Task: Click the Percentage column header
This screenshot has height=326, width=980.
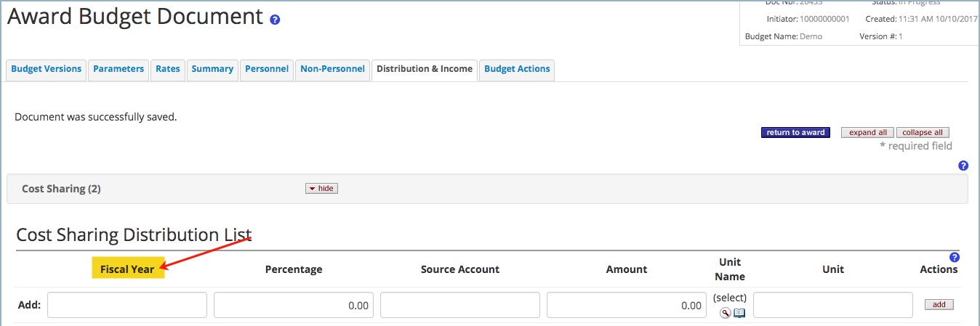Action: pyautogui.click(x=294, y=269)
